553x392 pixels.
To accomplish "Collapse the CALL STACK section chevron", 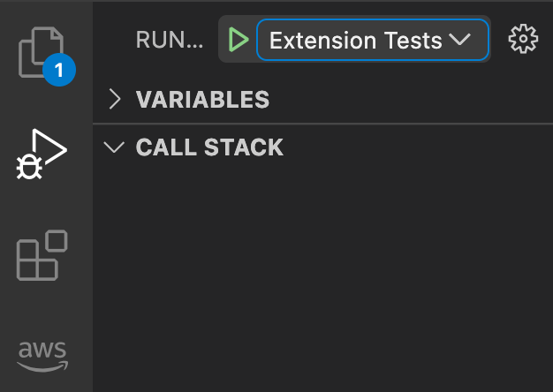I will pyautogui.click(x=114, y=147).
